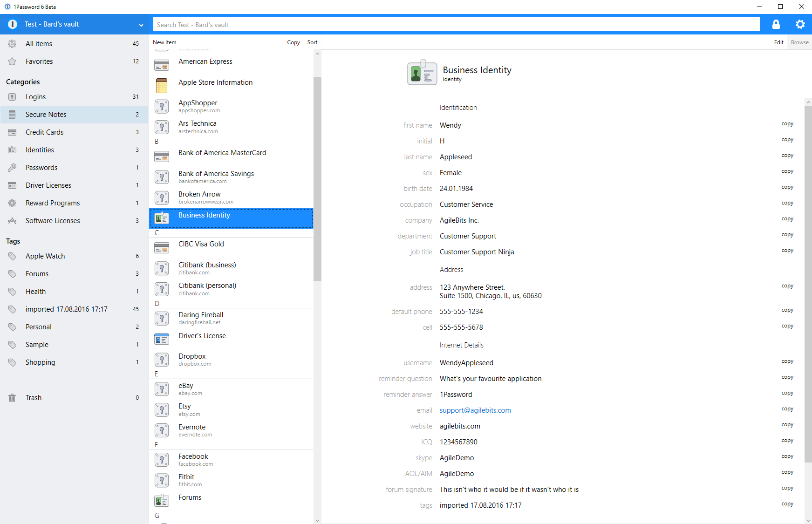Select imported 17.08.2016 17:17 tag in sidebar
Screen dimensions: 812x524
[75, 309]
